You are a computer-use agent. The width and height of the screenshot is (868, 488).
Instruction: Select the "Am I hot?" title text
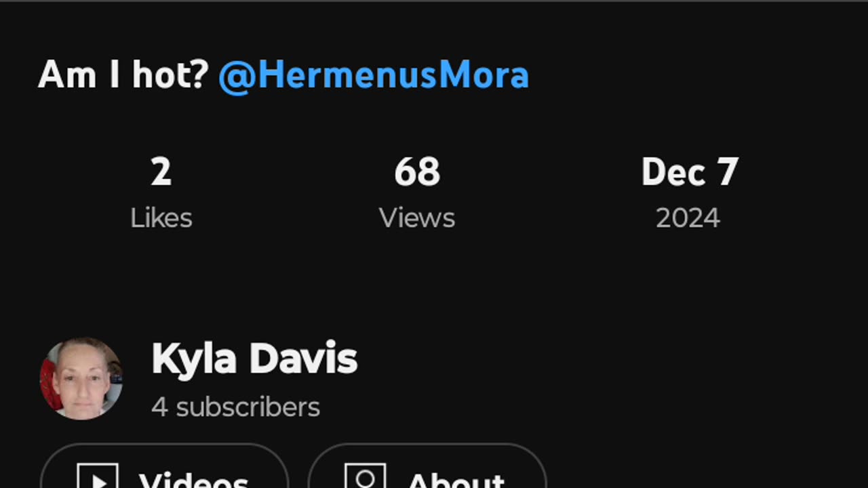[x=123, y=75]
